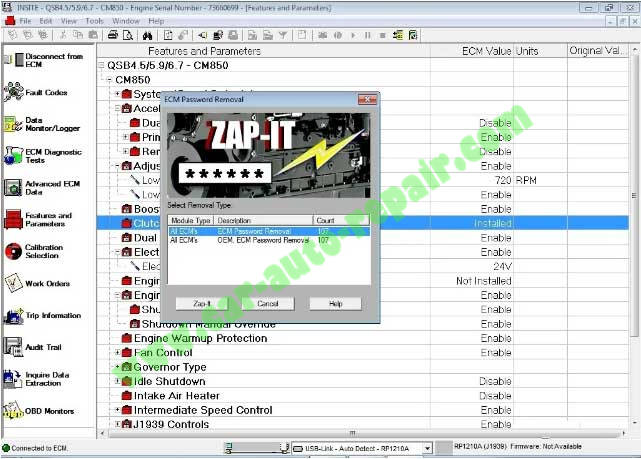The image size is (641, 459).
Task: Click the Connected to ECM status indicator
Action: pyautogui.click(x=34, y=448)
